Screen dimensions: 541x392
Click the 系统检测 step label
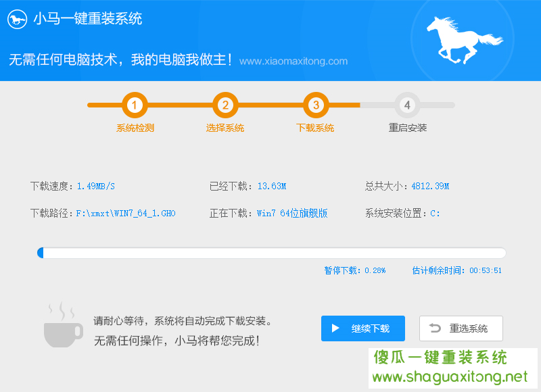coord(135,128)
